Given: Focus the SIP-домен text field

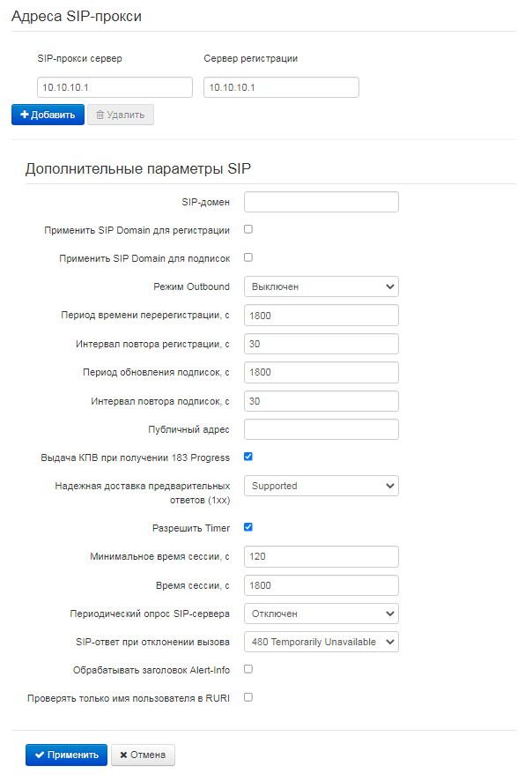Looking at the screenshot, I should (x=321, y=202).
